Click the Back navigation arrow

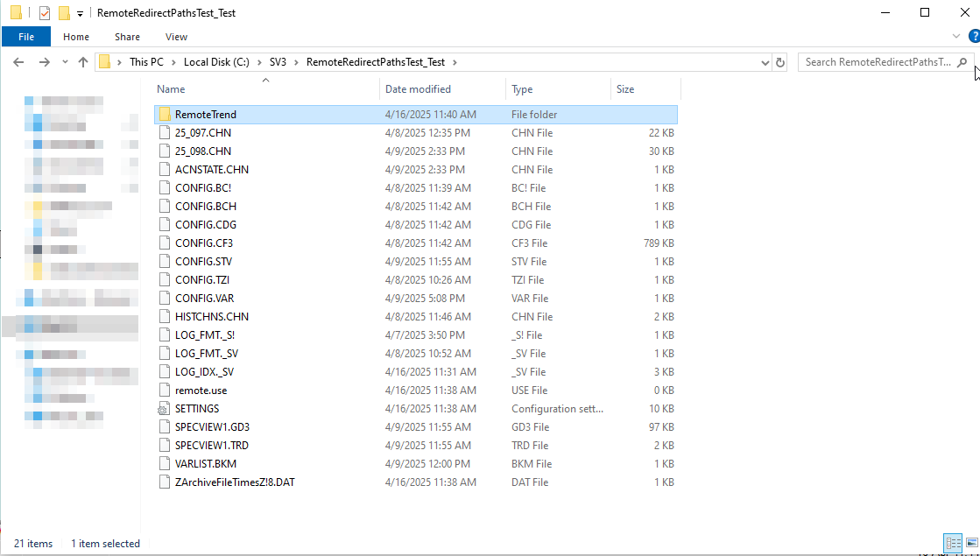coord(20,62)
